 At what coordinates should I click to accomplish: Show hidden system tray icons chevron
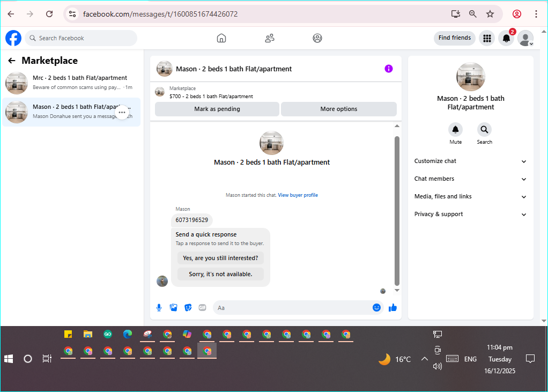425,359
